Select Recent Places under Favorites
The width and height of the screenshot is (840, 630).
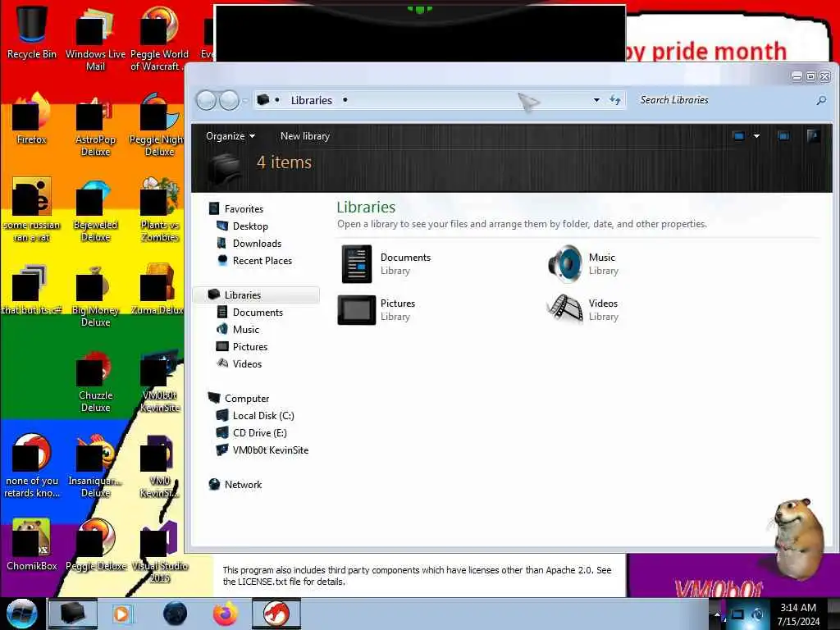point(262,260)
